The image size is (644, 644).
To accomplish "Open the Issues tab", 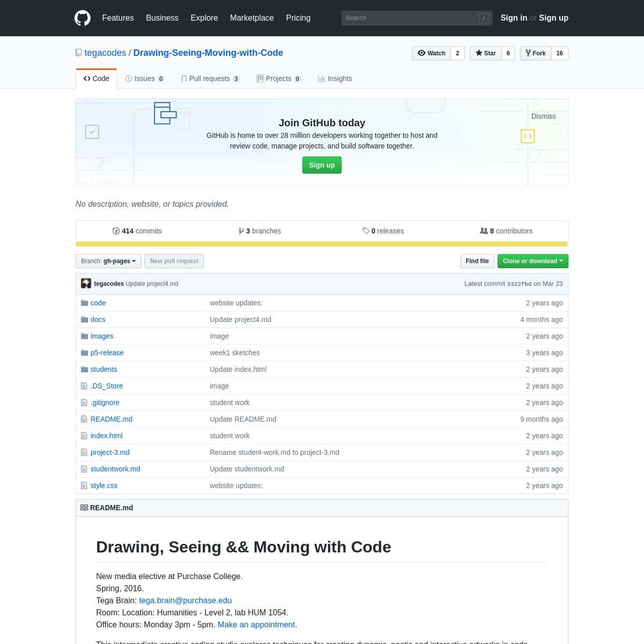I will coord(144,78).
